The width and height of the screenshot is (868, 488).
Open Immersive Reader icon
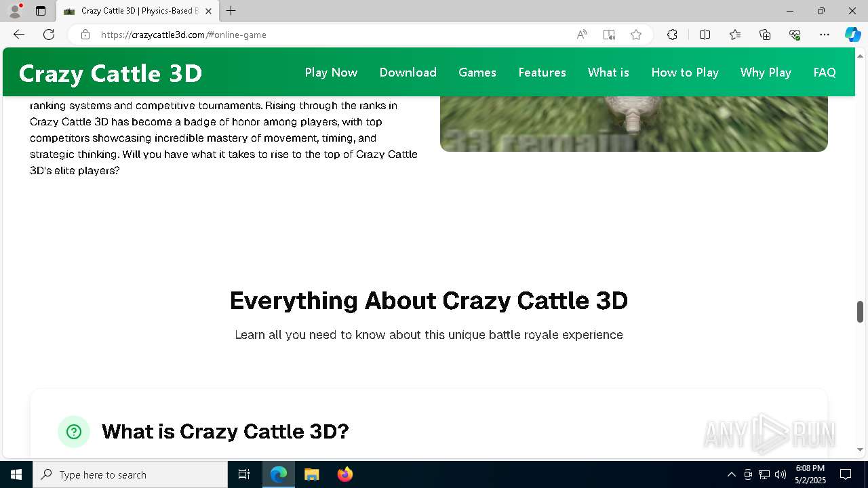(609, 35)
